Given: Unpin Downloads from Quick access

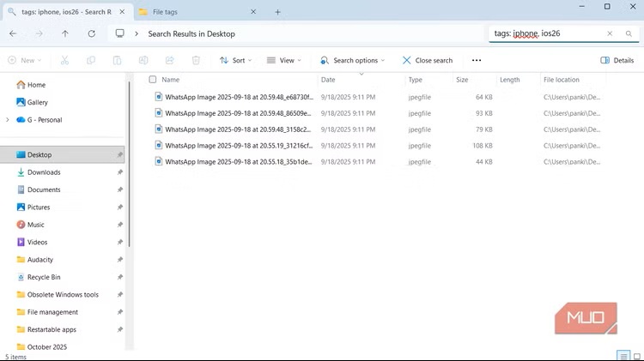Looking at the screenshot, I should pyautogui.click(x=120, y=172).
